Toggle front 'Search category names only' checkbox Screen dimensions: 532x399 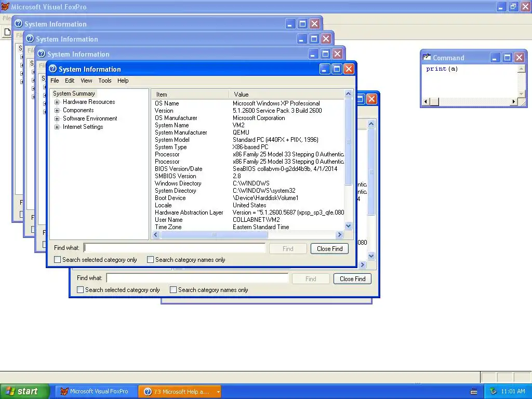150,260
